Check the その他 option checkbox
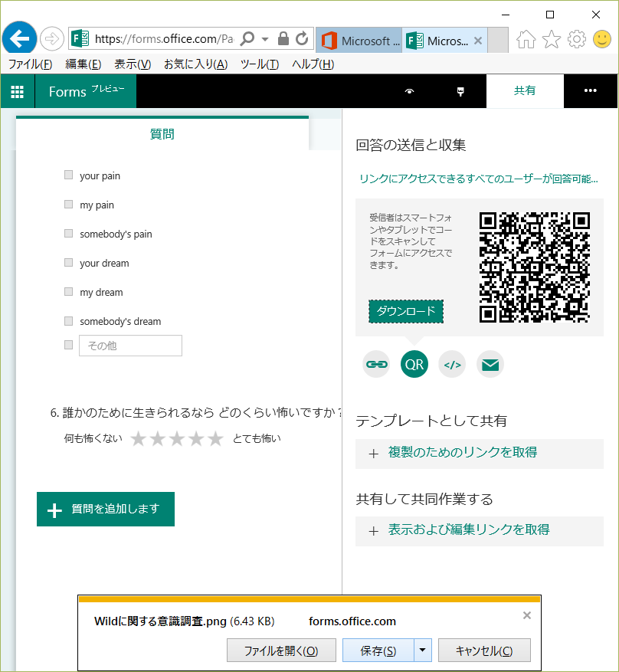Screen dimensions: 619x672 [68, 345]
